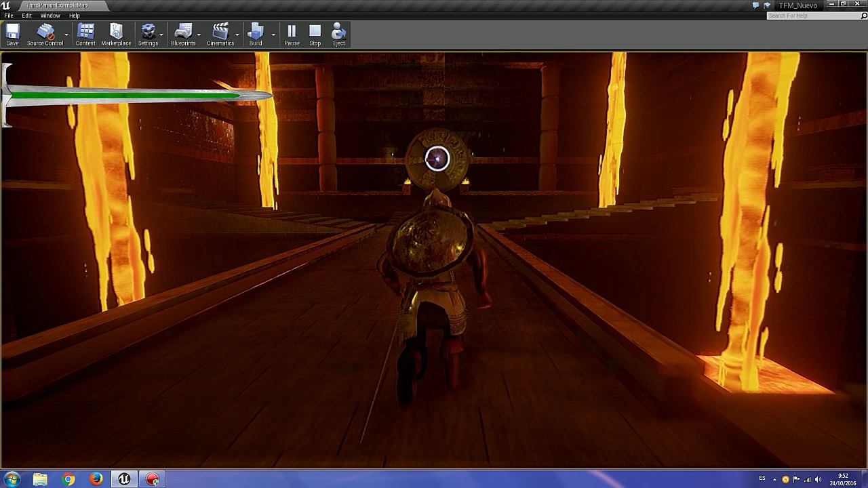The height and width of the screenshot is (488, 868).
Task: Open the Window menu
Action: pos(50,16)
